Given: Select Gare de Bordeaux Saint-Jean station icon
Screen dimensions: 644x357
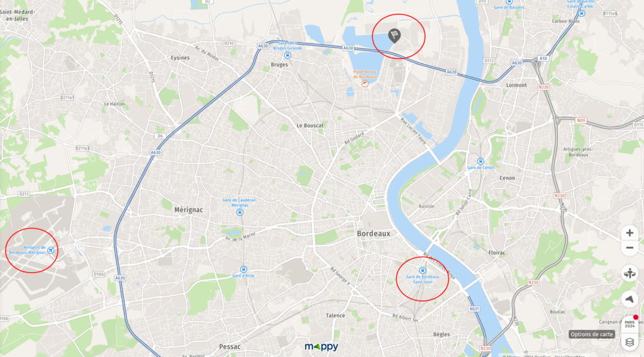Looking at the screenshot, I should pyautogui.click(x=422, y=270).
